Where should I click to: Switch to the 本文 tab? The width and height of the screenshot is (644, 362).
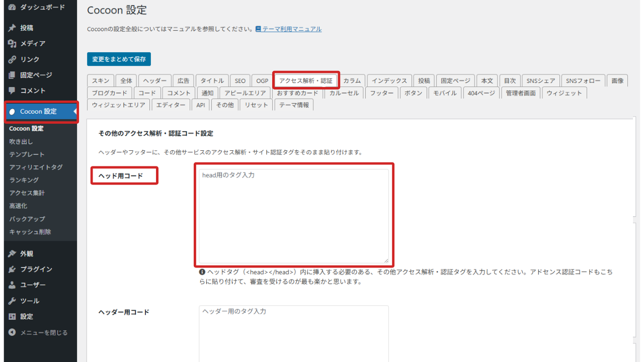click(x=487, y=80)
